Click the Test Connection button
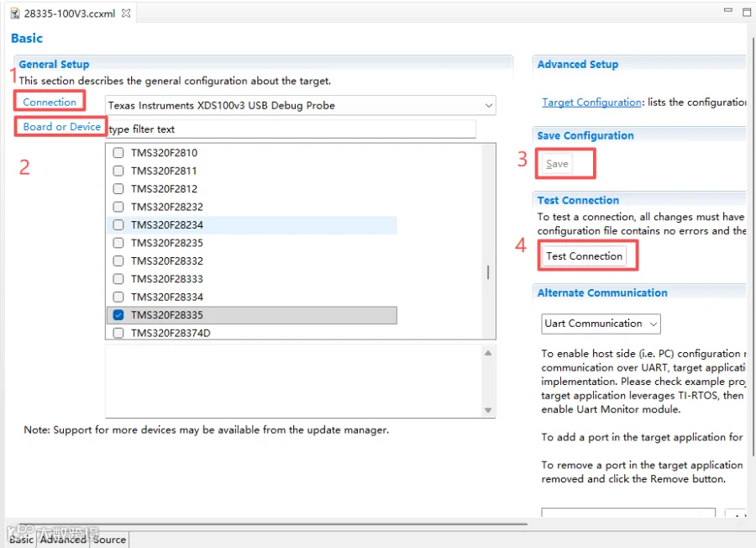Viewport: 756px width, 548px height. [584, 256]
